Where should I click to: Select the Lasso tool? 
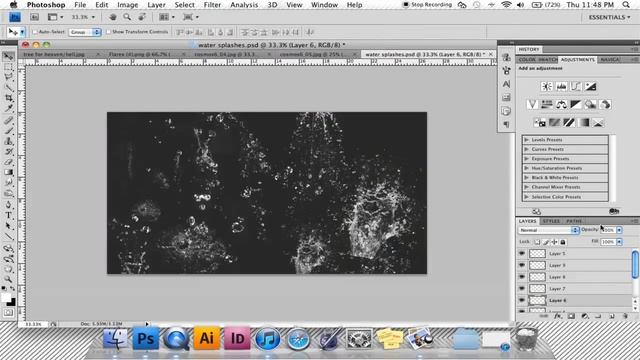tap(9, 77)
